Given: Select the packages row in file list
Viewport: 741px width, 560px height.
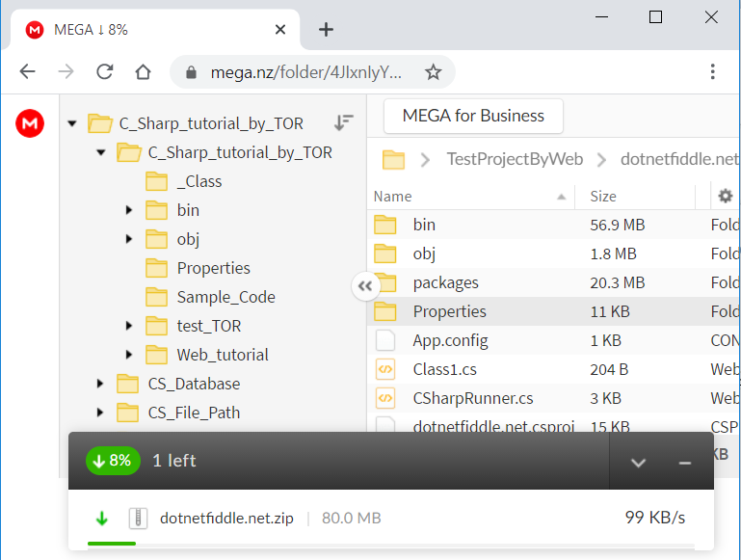Looking at the screenshot, I should tap(553, 282).
